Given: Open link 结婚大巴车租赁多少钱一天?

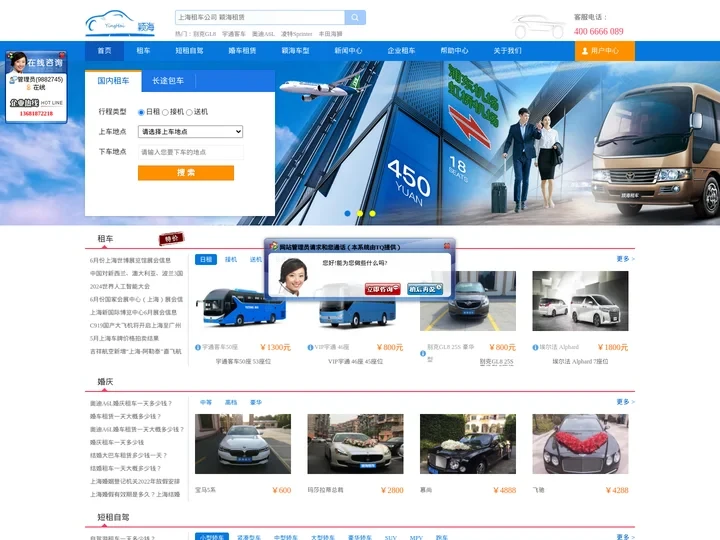Looking at the screenshot, I should (129, 456).
